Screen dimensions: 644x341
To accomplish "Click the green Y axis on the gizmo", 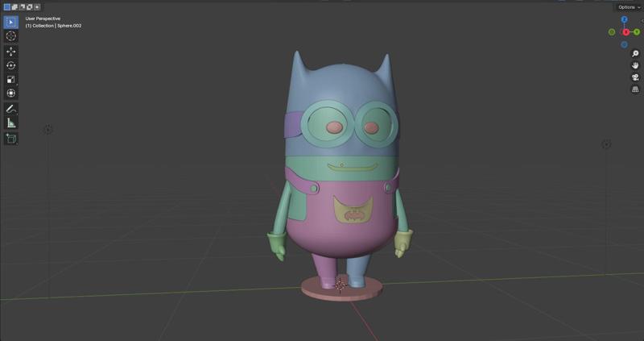I will 637,31.
